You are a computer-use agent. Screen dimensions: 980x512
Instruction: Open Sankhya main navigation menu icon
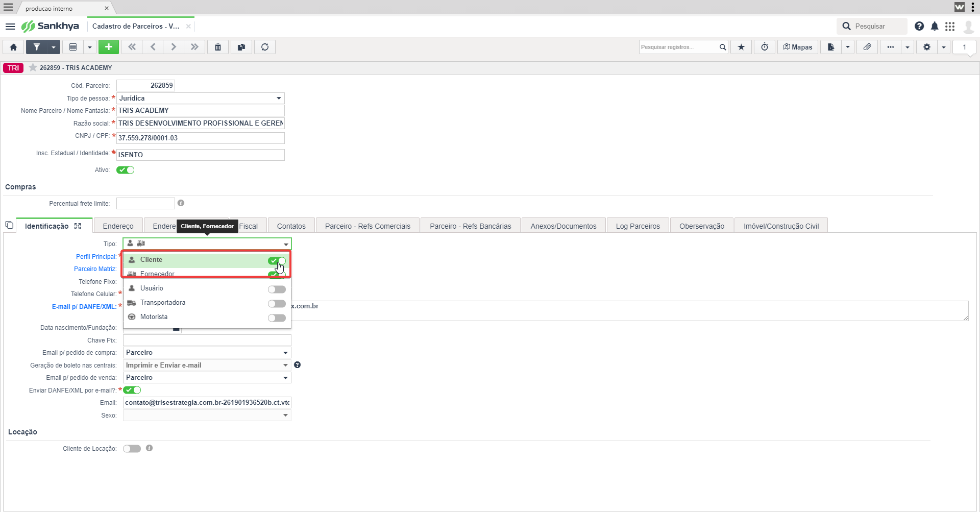coord(10,26)
